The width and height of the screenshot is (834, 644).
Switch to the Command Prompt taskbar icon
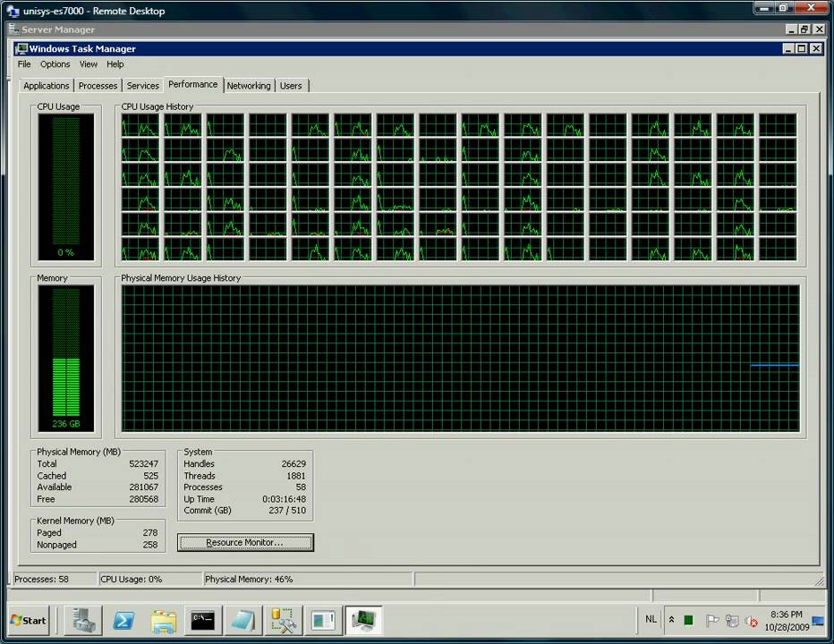tap(202, 620)
